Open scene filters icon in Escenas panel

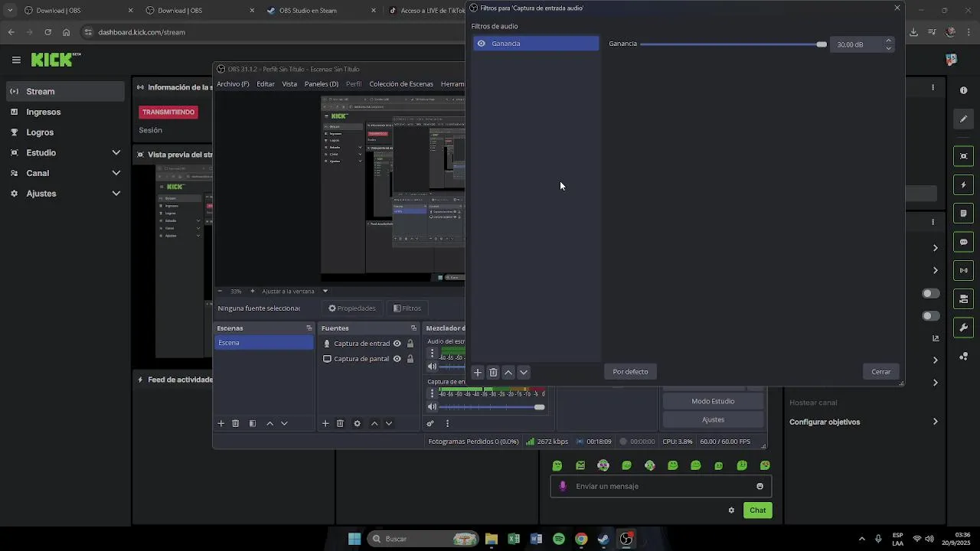point(253,423)
